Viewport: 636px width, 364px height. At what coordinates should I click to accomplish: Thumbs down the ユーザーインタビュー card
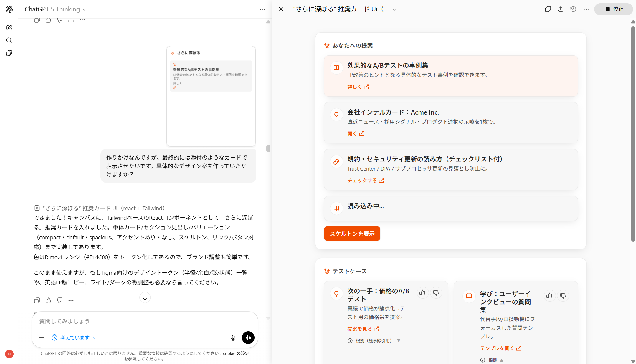(x=563, y=296)
